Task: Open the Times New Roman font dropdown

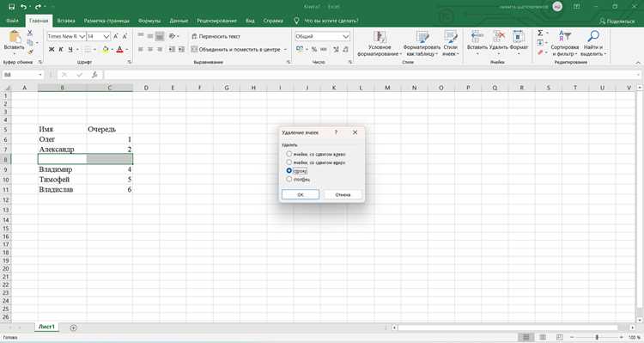Action: [82, 37]
